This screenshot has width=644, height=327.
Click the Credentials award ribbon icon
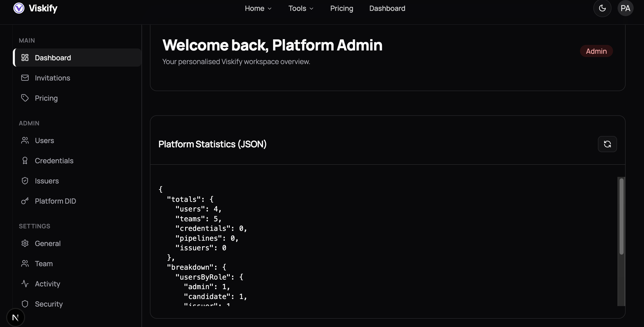coord(25,160)
